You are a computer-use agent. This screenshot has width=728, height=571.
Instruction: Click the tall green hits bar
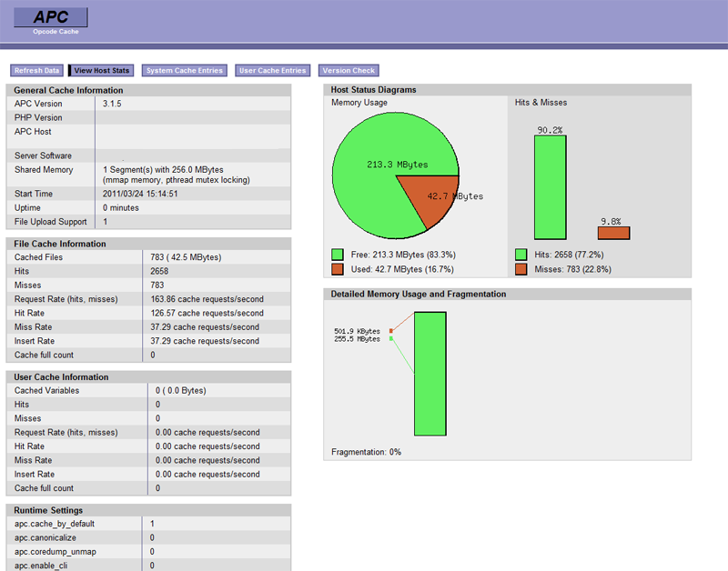point(551,187)
